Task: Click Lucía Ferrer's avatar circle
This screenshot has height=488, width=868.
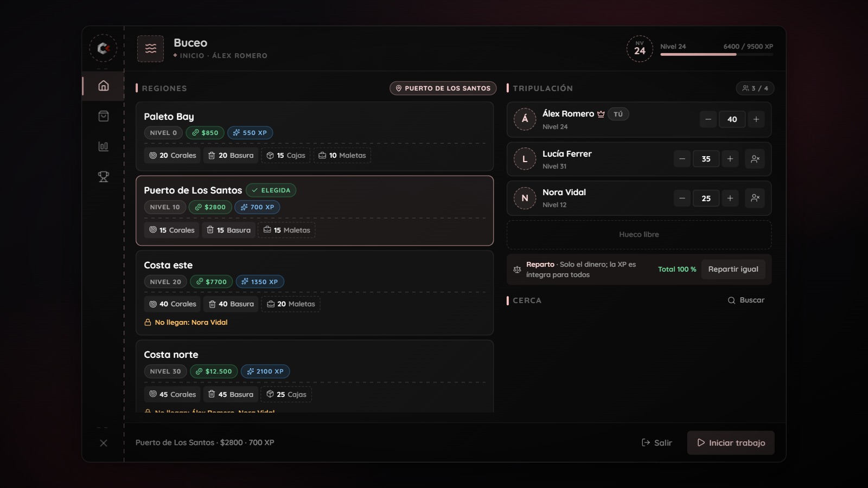Action: pyautogui.click(x=525, y=159)
